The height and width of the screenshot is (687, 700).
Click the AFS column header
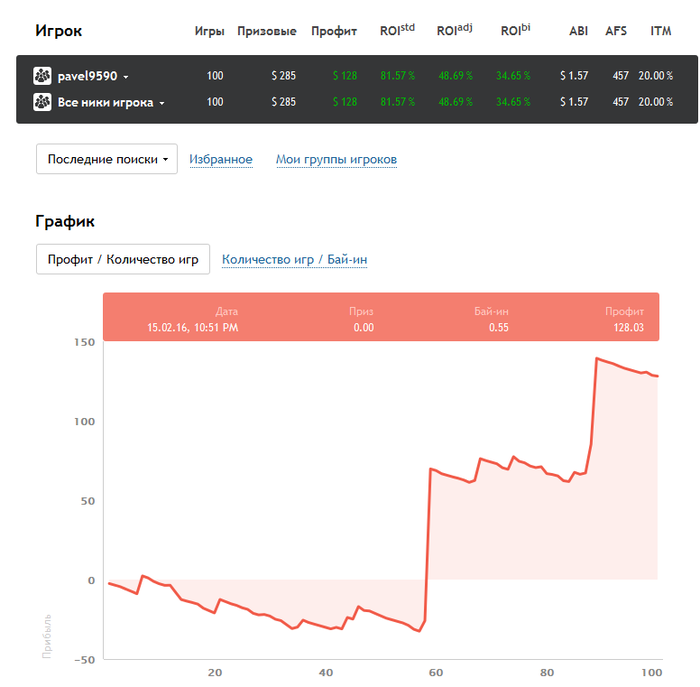(616, 31)
